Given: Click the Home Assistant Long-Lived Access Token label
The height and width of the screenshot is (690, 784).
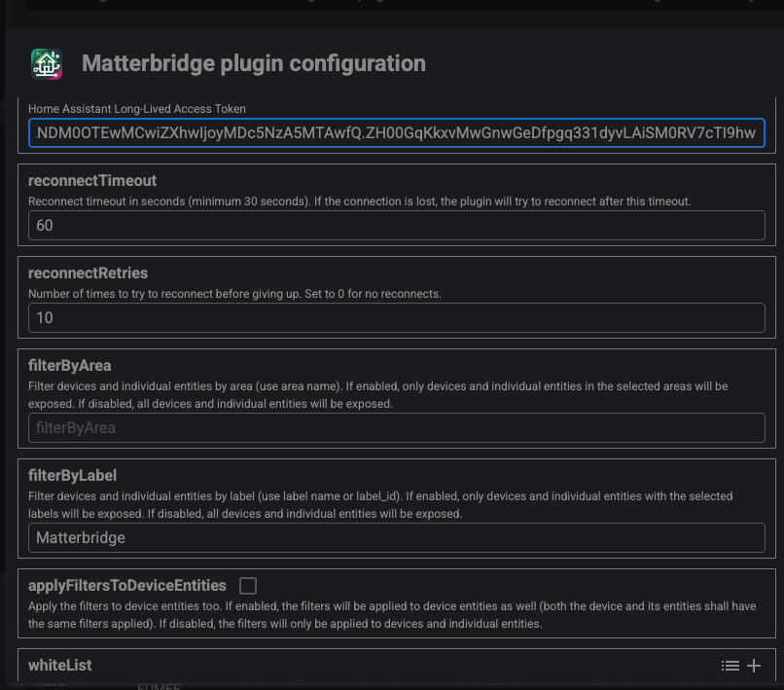Looking at the screenshot, I should pyautogui.click(x=137, y=109).
